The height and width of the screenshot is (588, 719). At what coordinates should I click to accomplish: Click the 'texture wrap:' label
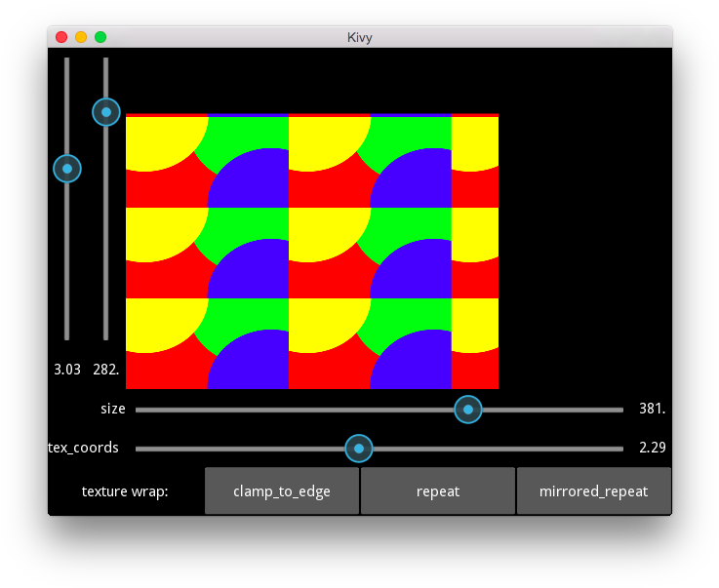[x=125, y=491]
